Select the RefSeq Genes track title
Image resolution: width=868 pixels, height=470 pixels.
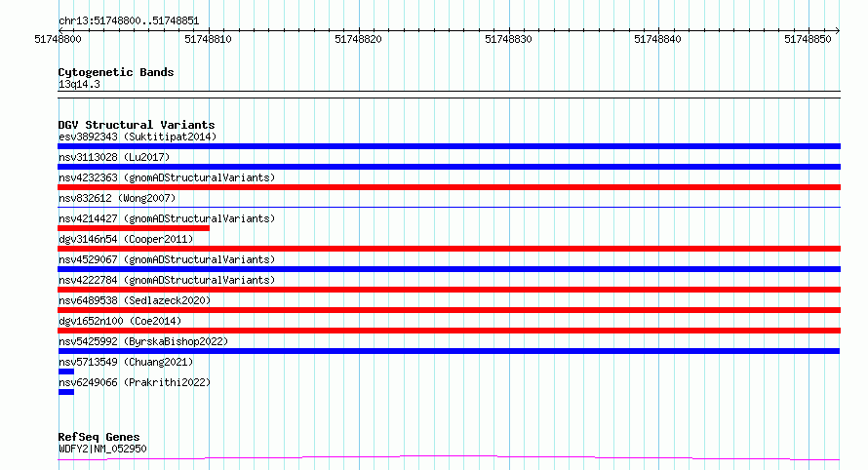99,437
